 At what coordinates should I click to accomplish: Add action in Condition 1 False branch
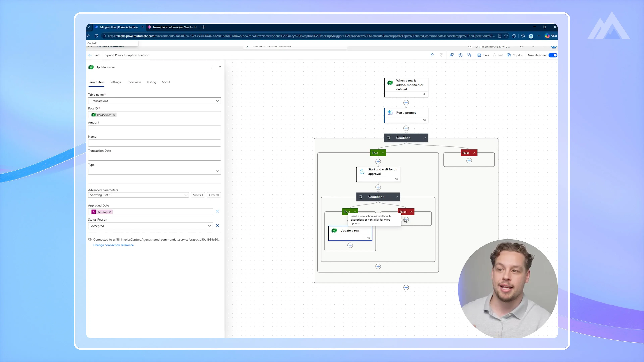(x=406, y=220)
